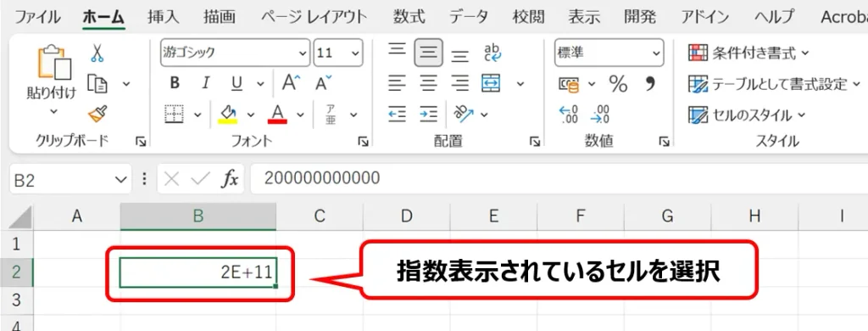Switch to the 数式 tab

pos(409,17)
